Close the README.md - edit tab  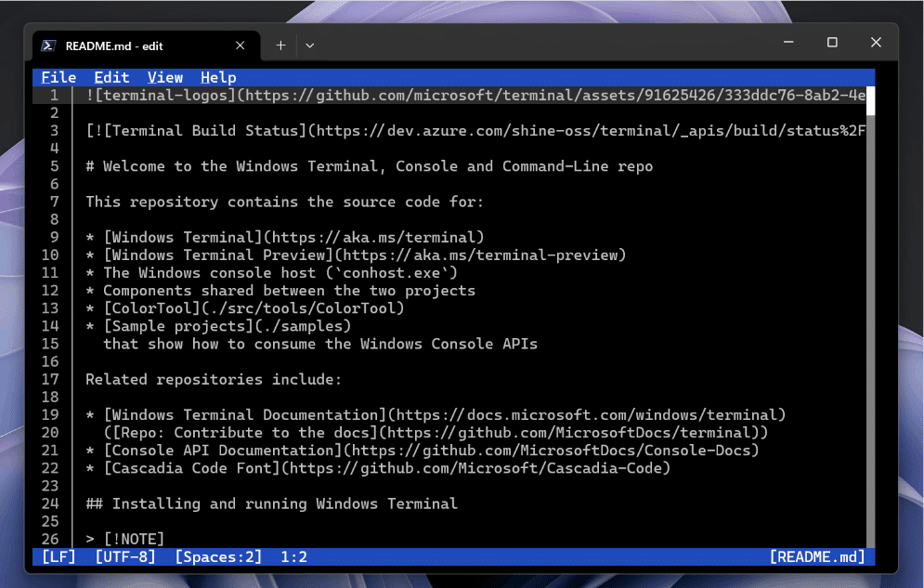click(x=239, y=45)
